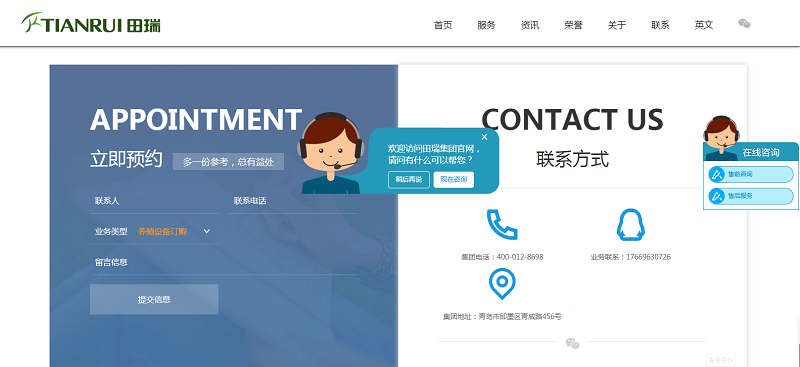
Task: Click the 立即预约 heading
Action: [126, 159]
